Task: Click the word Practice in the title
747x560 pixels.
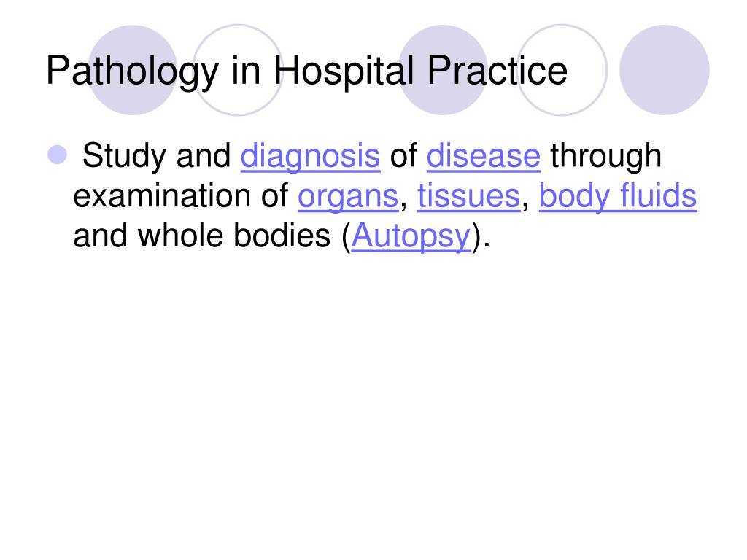Action: tap(497, 70)
